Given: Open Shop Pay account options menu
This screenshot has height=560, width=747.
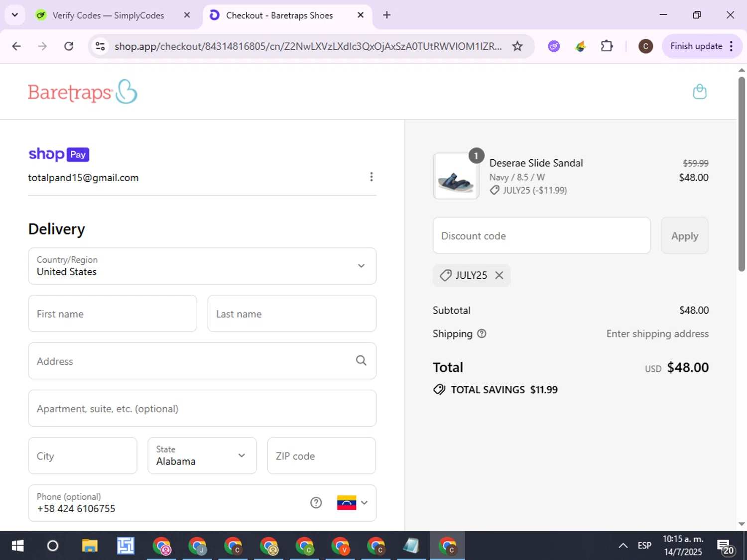Looking at the screenshot, I should pyautogui.click(x=371, y=177).
